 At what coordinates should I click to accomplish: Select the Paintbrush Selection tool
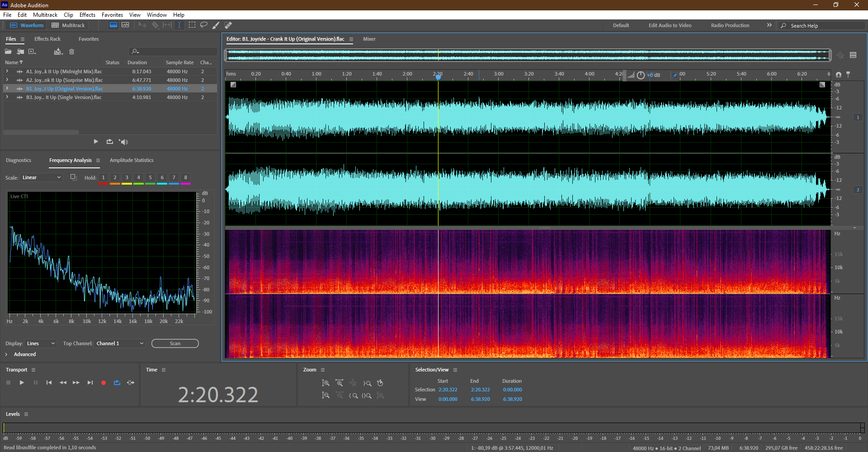[x=216, y=25]
